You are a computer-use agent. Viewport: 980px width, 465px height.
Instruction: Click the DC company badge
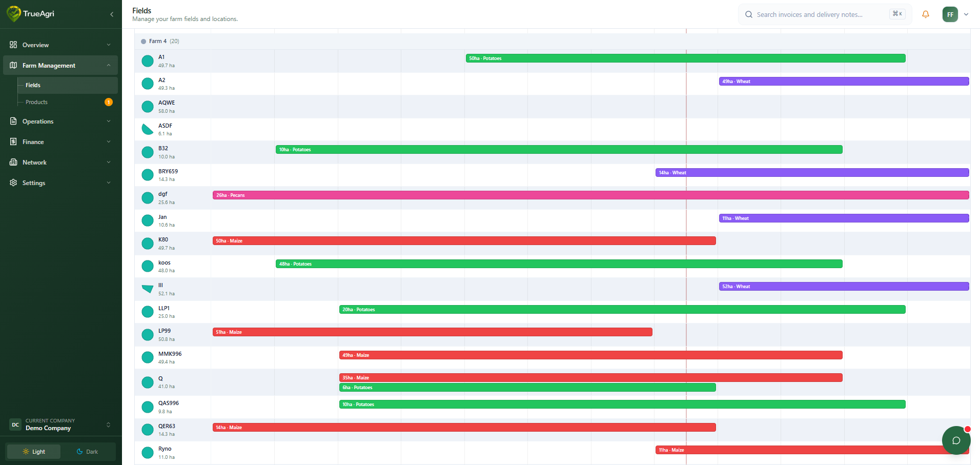[x=15, y=424]
